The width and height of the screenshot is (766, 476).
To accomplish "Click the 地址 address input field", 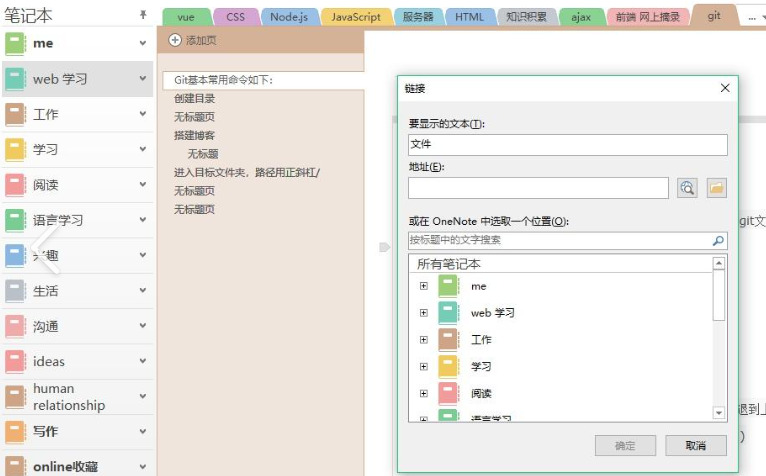I will [x=538, y=188].
